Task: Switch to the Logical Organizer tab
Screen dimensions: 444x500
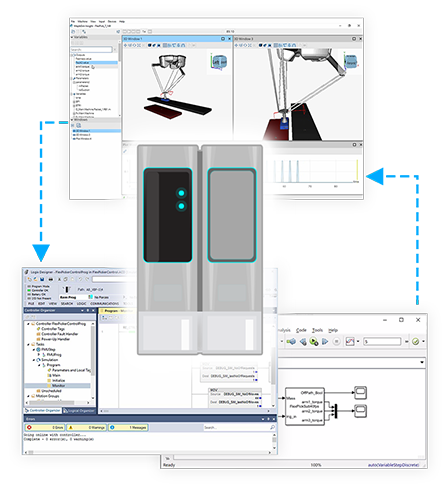Action: pyautogui.click(x=79, y=411)
